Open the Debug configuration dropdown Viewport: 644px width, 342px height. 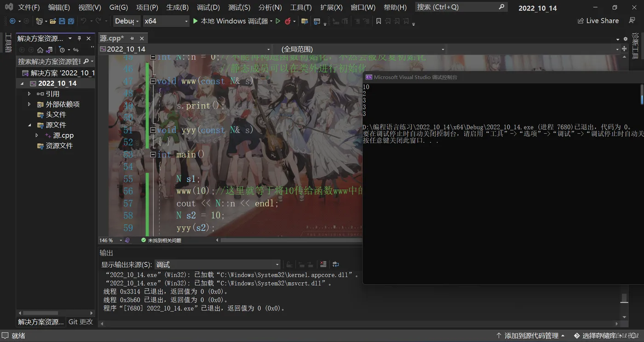click(x=126, y=21)
